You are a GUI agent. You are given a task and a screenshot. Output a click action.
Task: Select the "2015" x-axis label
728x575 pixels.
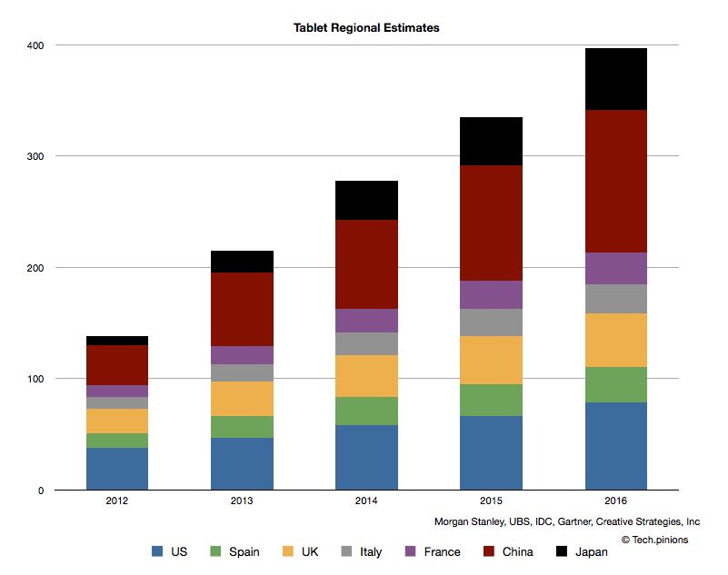pyautogui.click(x=491, y=501)
